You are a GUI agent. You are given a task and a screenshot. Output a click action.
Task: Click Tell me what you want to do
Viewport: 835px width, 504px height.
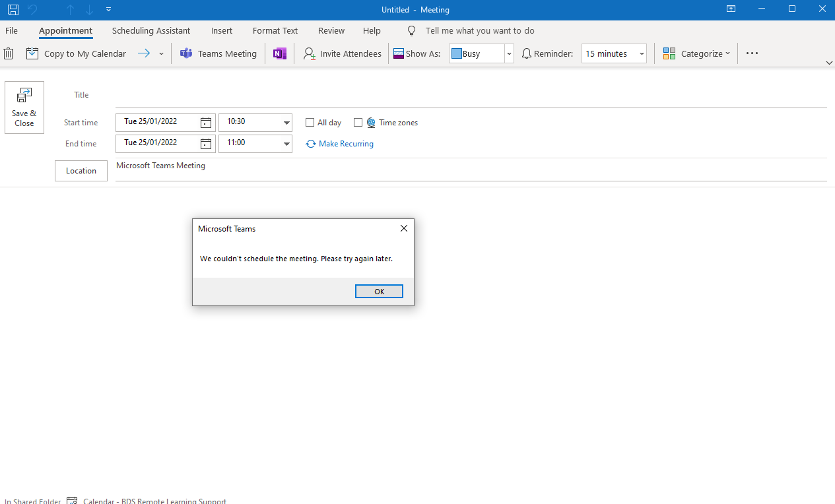pyautogui.click(x=480, y=30)
